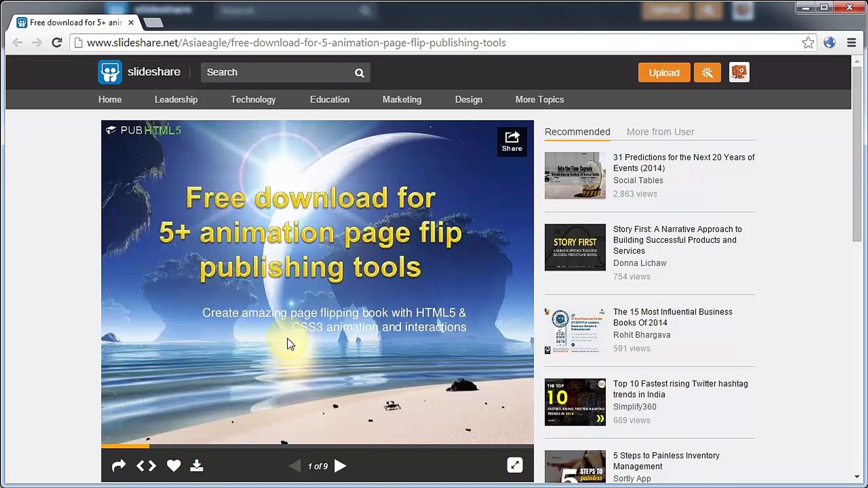The height and width of the screenshot is (488, 868).
Task: Open the Chrome hamburger menu
Action: pos(851,43)
